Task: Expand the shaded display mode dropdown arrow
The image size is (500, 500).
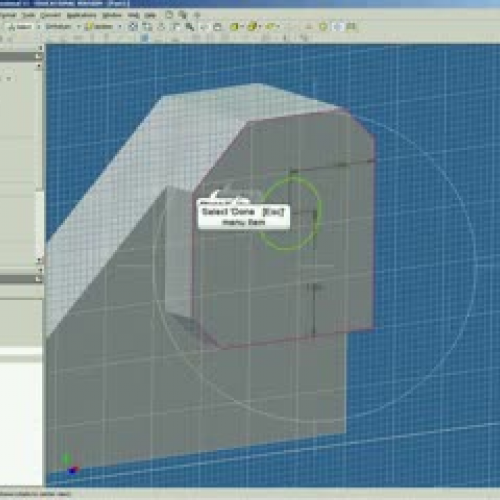Action: [242, 27]
